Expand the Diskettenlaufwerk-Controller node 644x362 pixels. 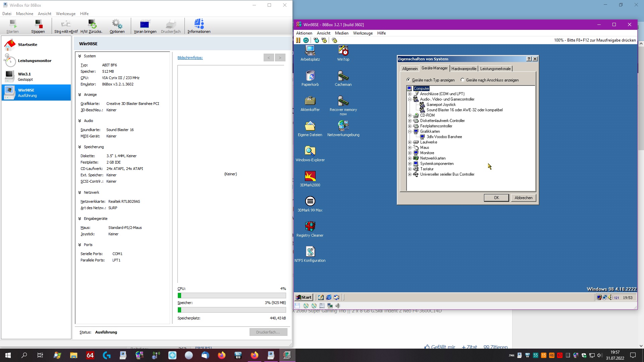(410, 121)
